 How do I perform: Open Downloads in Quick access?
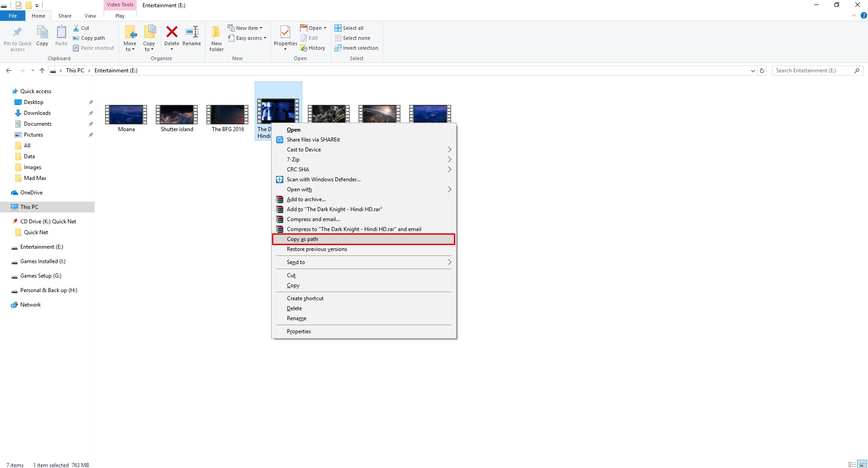37,113
